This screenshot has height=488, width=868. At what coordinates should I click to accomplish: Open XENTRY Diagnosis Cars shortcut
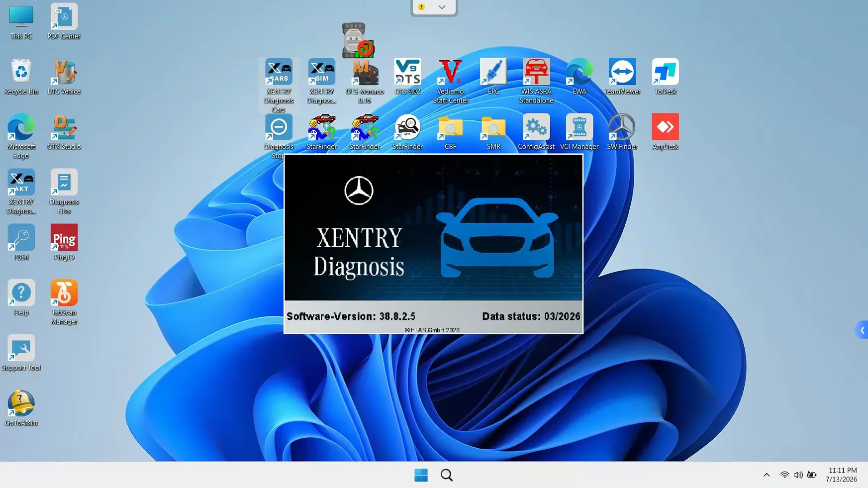pos(279,73)
